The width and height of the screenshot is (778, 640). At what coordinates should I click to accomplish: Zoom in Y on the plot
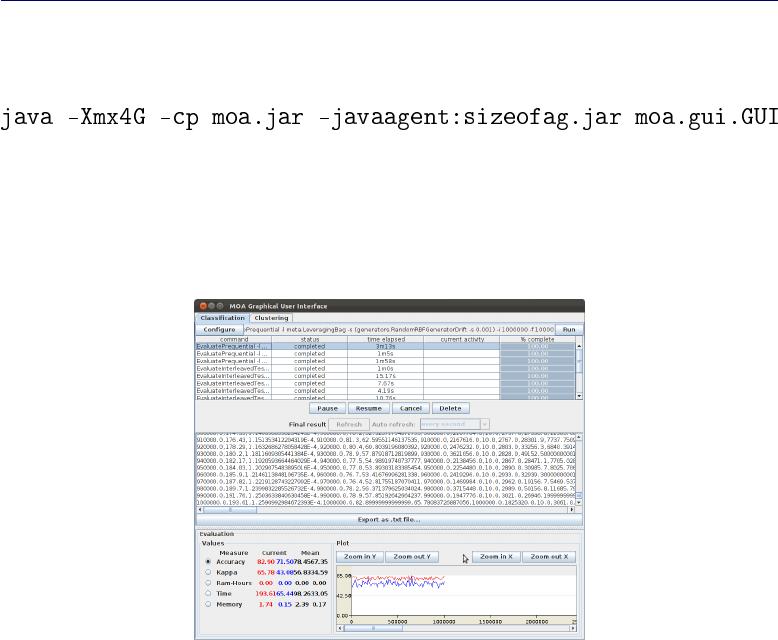(360, 557)
